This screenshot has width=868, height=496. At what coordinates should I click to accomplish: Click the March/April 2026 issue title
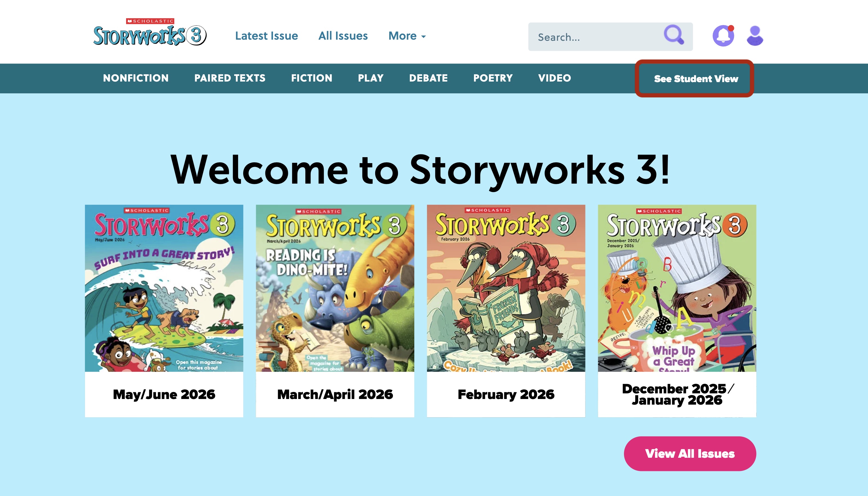335,394
